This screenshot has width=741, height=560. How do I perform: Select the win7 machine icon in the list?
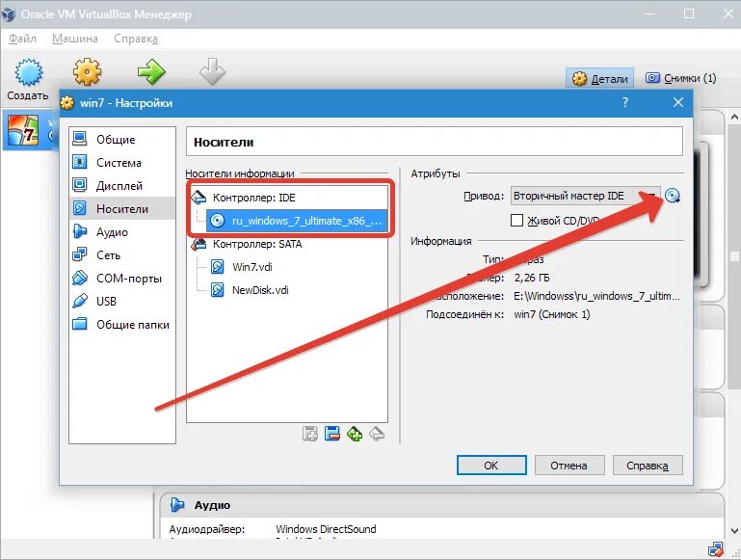pos(23,130)
